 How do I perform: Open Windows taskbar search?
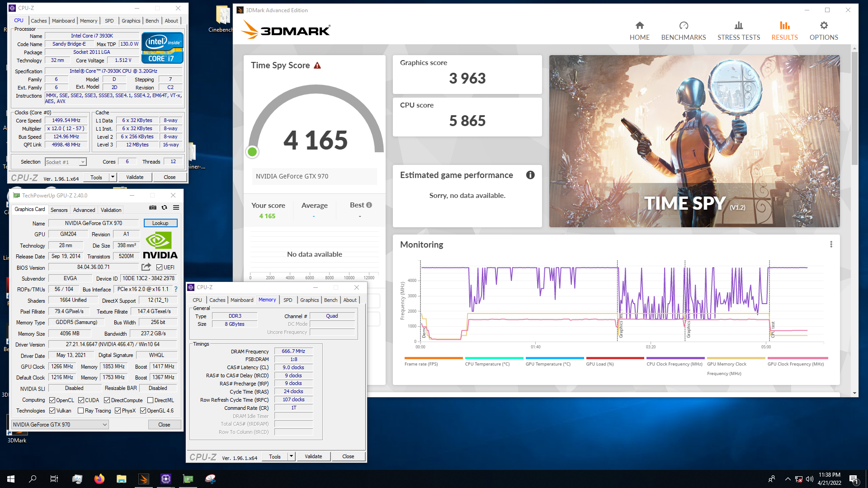click(x=33, y=479)
